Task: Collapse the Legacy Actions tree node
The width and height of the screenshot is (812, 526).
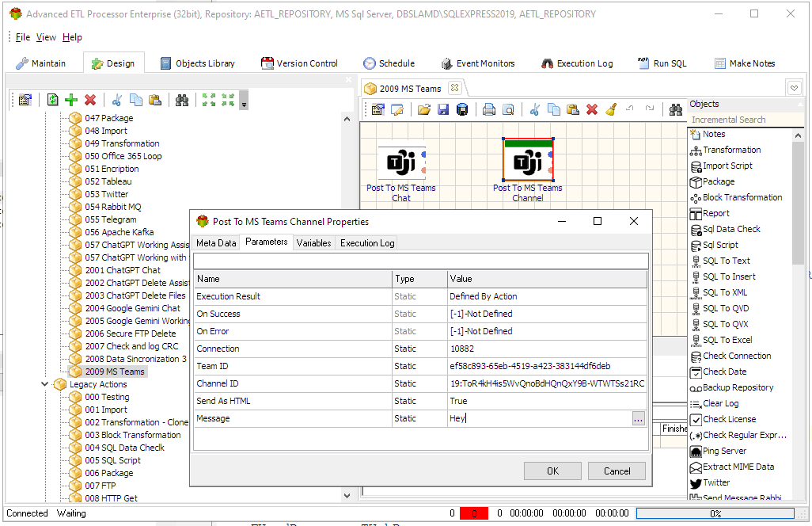Action: point(45,384)
